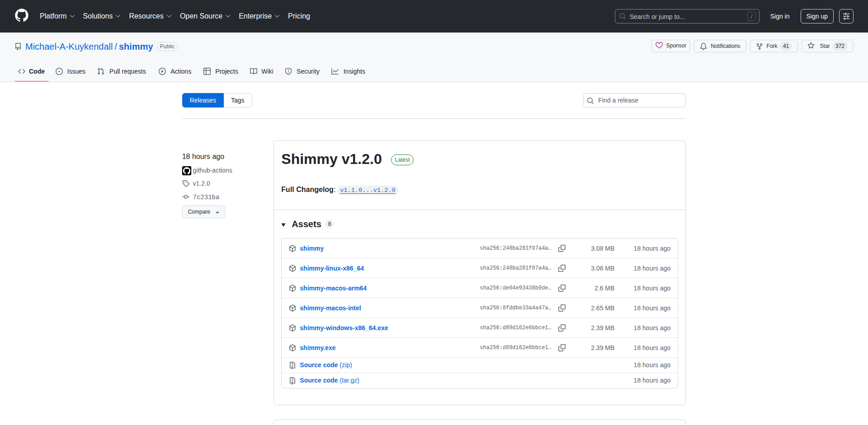This screenshot has width=868, height=425.
Task: Click the star count 372
Action: pyautogui.click(x=840, y=46)
